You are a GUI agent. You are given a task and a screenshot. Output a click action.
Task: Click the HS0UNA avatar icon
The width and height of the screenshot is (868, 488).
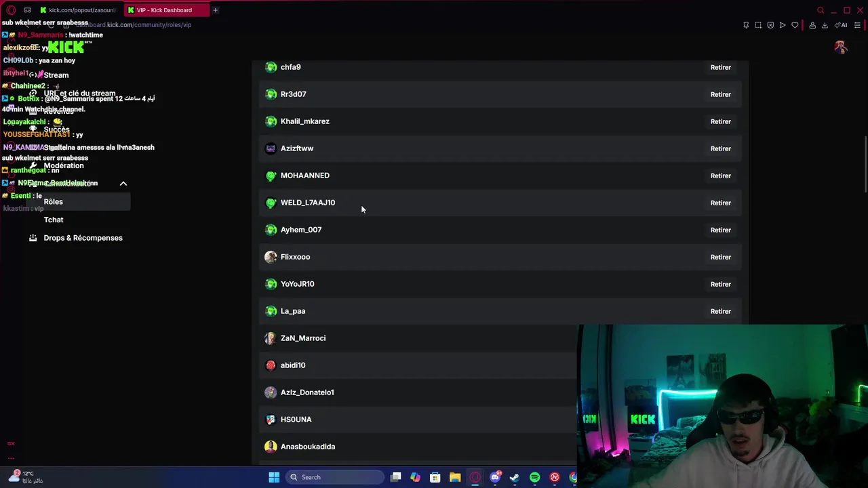[271, 420]
